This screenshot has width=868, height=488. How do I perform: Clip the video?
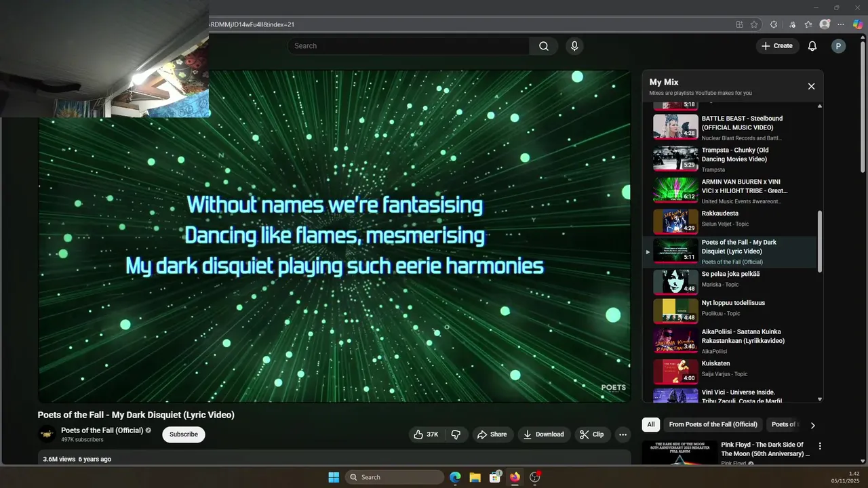click(x=591, y=434)
